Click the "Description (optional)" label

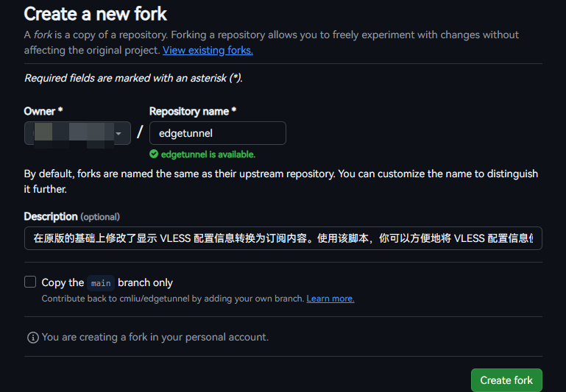pyautogui.click(x=71, y=216)
